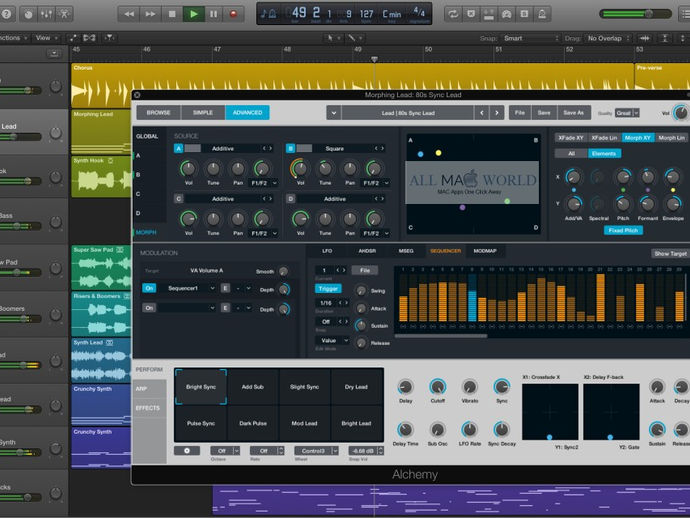Screen dimensions: 690x518
Task: Select the Morph Lin mode
Action: pos(671,138)
